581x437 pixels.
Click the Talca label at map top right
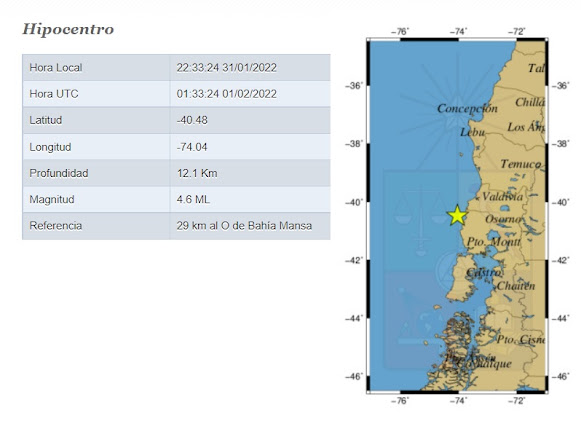(x=536, y=68)
